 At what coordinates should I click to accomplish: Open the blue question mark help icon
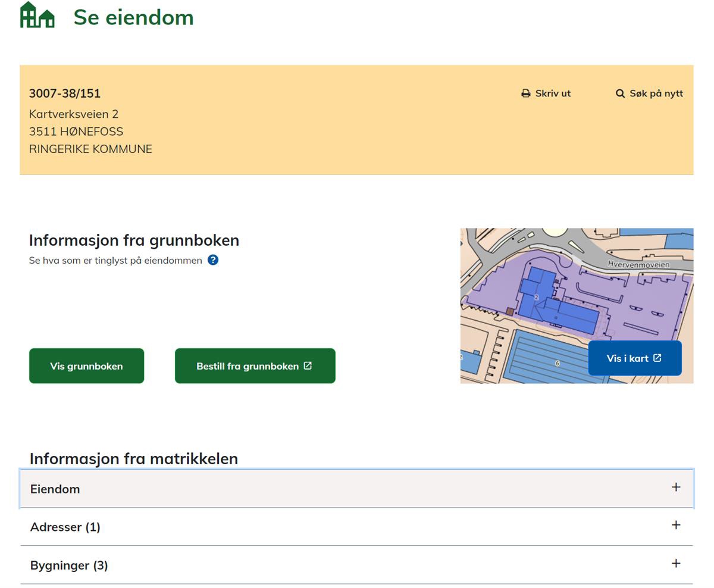coord(213,260)
